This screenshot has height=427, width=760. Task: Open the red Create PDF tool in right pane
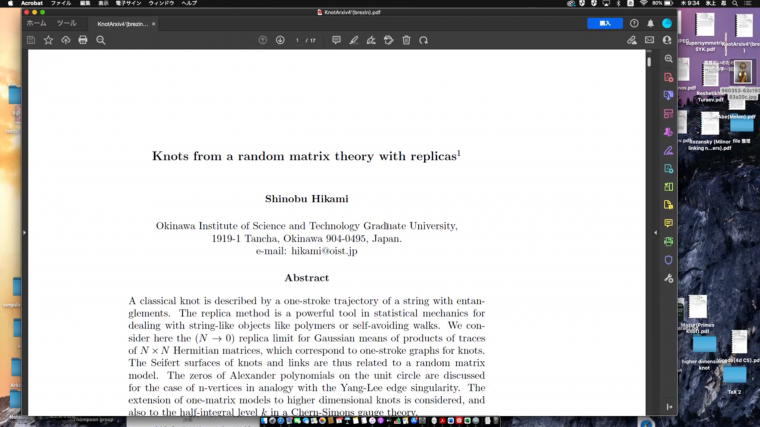coord(668,77)
